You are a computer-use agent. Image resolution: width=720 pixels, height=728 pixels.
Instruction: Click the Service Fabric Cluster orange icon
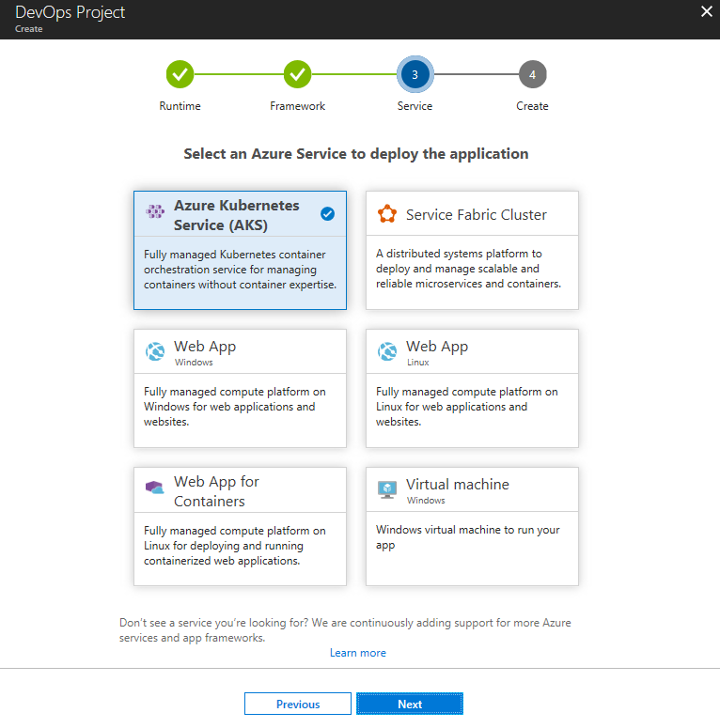(x=387, y=214)
